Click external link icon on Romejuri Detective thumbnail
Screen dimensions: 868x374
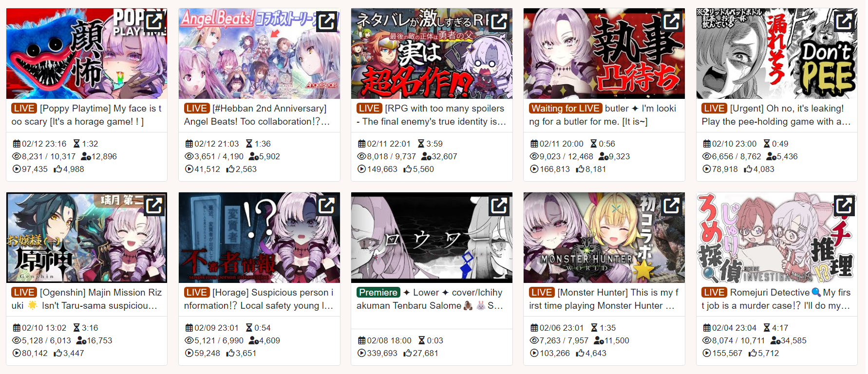click(844, 206)
